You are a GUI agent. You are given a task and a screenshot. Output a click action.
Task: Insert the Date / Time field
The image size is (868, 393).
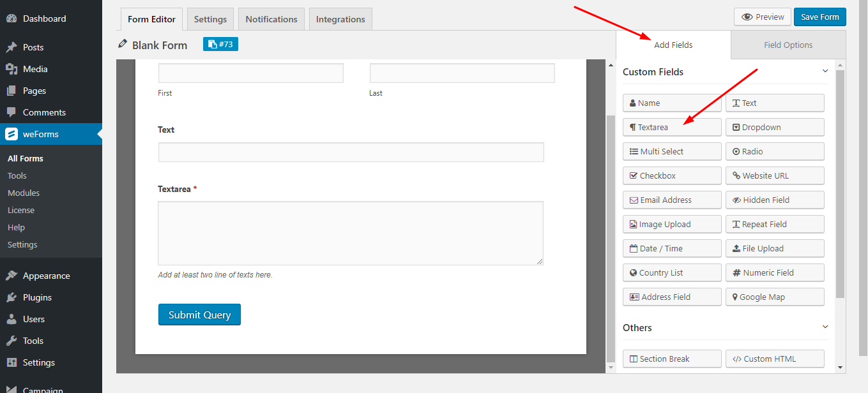click(x=671, y=248)
